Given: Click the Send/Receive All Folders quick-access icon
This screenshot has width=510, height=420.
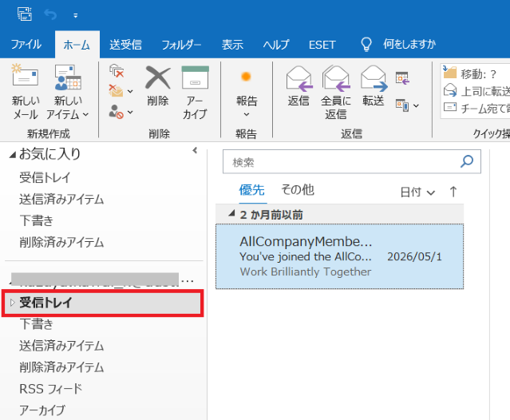Looking at the screenshot, I should click(25, 14).
